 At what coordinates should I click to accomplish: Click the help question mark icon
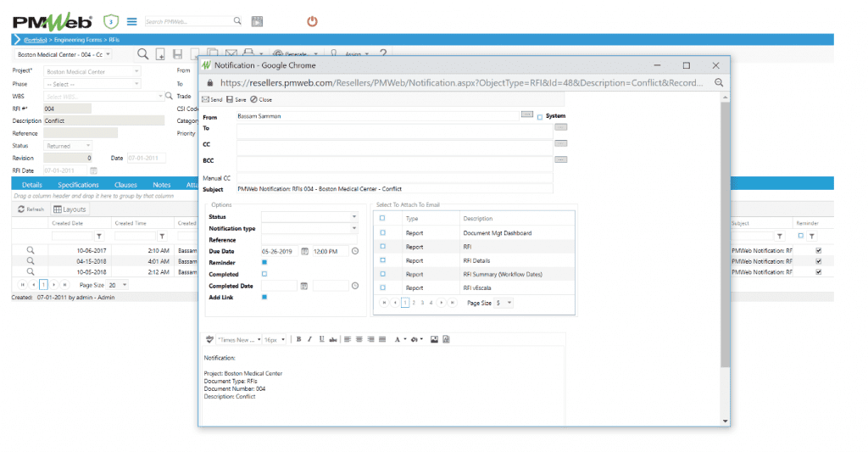[x=383, y=53]
